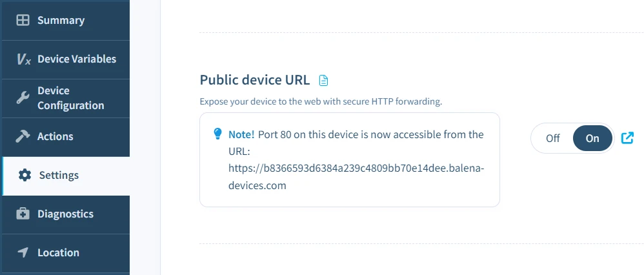Click the balena-devices.com URL text
644x275 pixels.
click(356, 168)
